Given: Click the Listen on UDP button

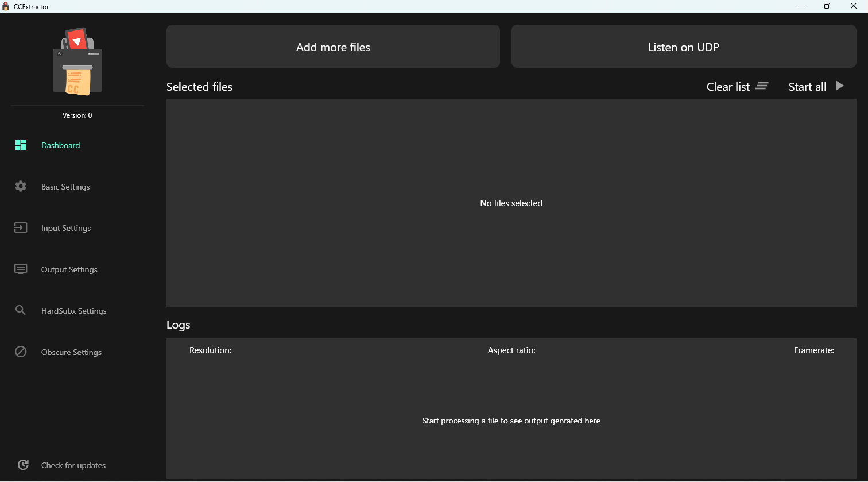Looking at the screenshot, I should 684,47.
